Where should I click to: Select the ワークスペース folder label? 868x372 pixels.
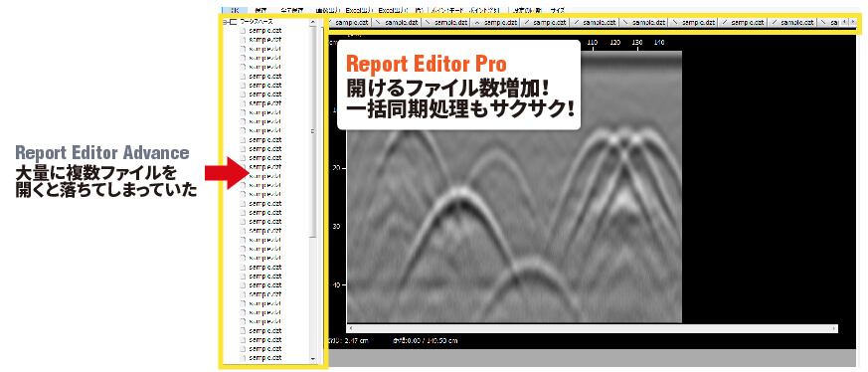pyautogui.click(x=256, y=22)
